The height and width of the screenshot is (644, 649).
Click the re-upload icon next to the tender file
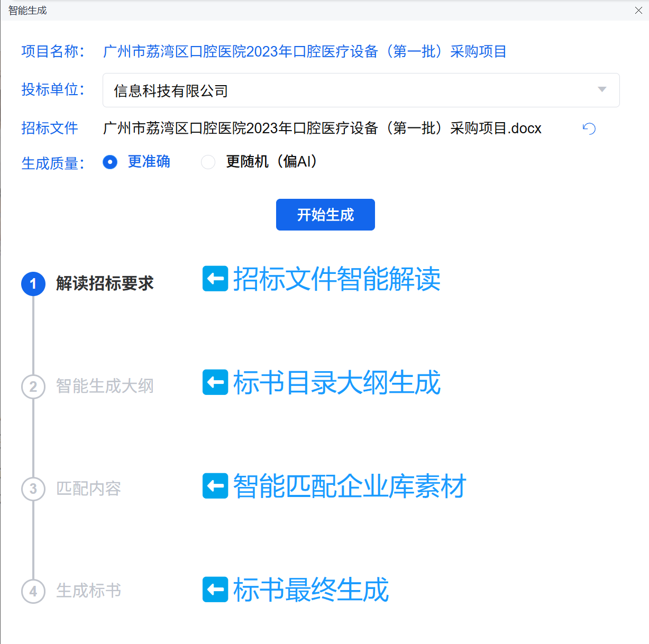tap(588, 128)
